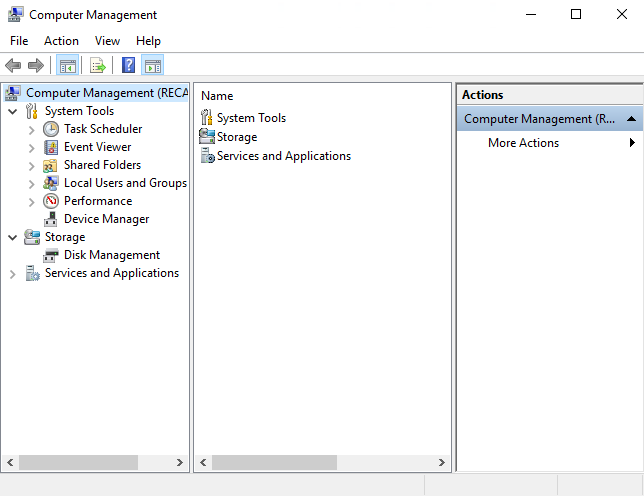Expand the Local Users and Groups node
The height and width of the screenshot is (496, 644).
(x=32, y=184)
